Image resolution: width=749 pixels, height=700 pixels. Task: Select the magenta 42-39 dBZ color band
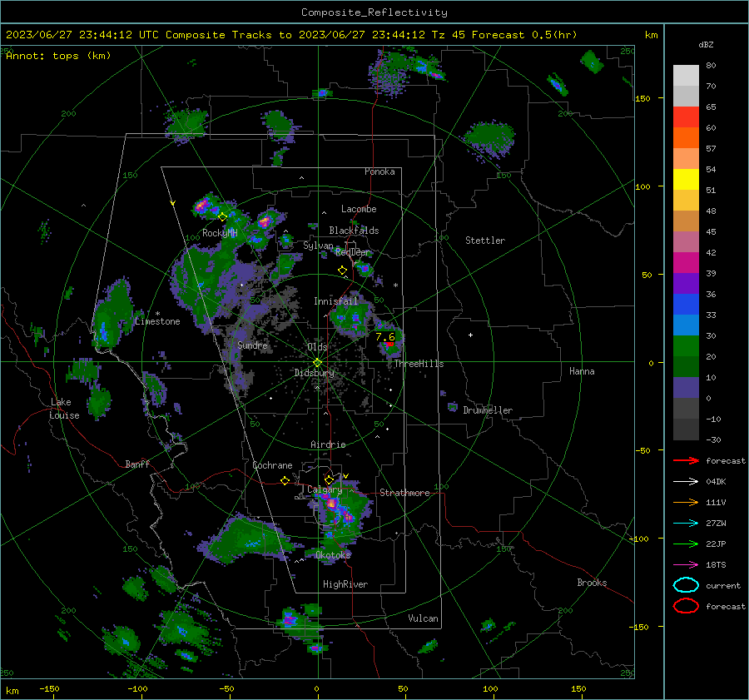coord(686,262)
